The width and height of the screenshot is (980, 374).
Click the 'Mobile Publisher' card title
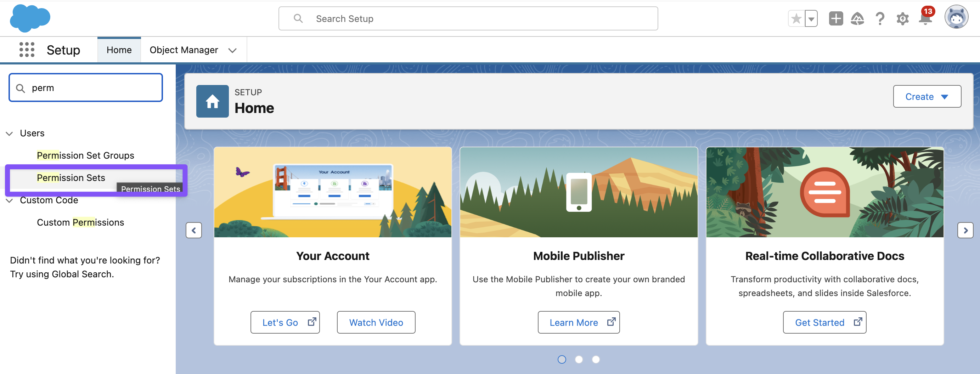tap(579, 256)
